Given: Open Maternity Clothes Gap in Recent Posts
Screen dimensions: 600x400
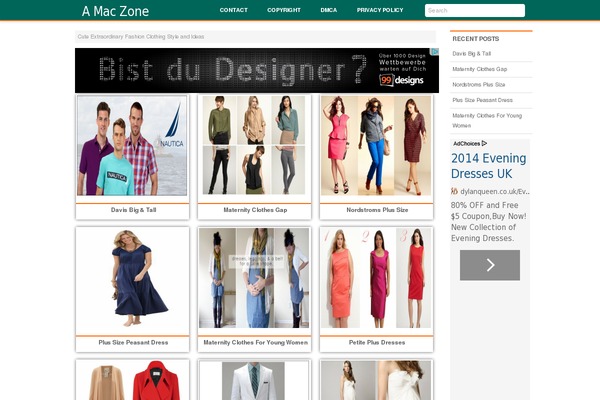Looking at the screenshot, I should (x=480, y=69).
